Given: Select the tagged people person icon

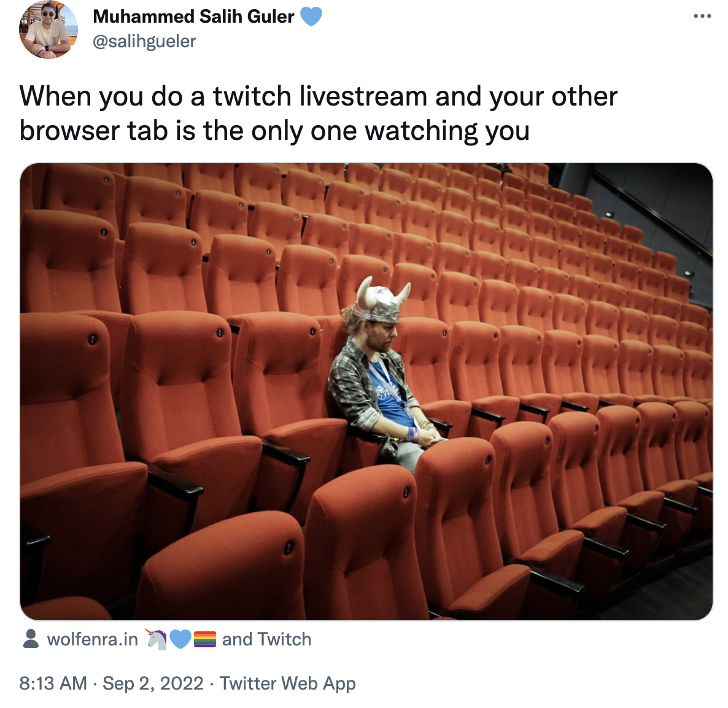Looking at the screenshot, I should click(x=31, y=639).
